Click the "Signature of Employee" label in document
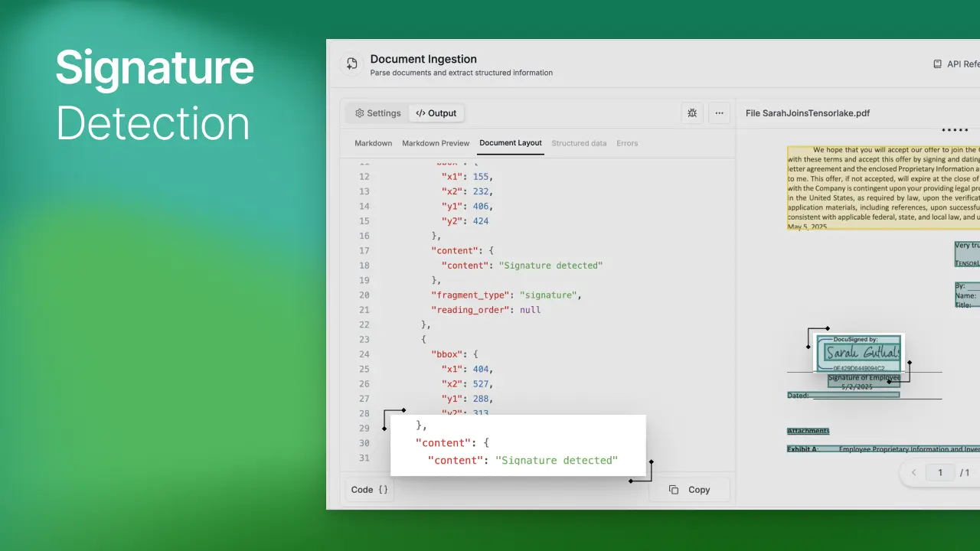Screen dimensions: 980x551 [864, 377]
